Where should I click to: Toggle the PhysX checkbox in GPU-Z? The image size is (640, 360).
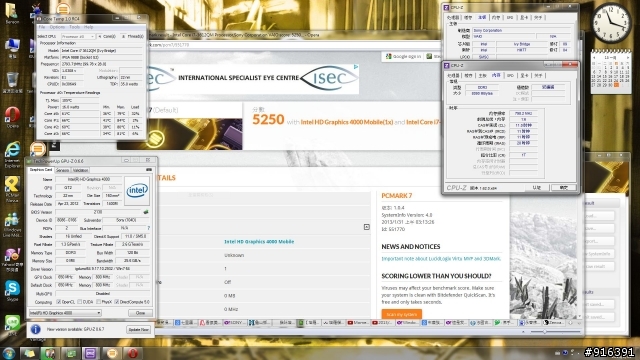[98, 302]
